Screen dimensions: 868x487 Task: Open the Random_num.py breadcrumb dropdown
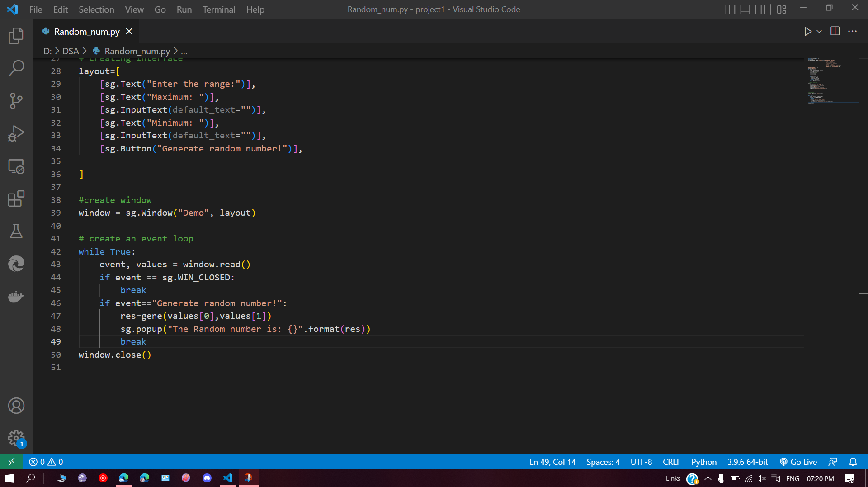(137, 51)
